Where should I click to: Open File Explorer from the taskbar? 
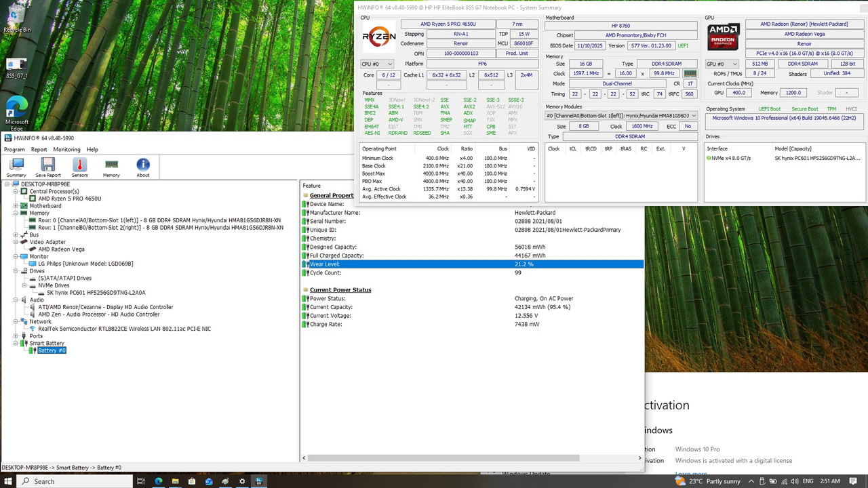click(176, 481)
